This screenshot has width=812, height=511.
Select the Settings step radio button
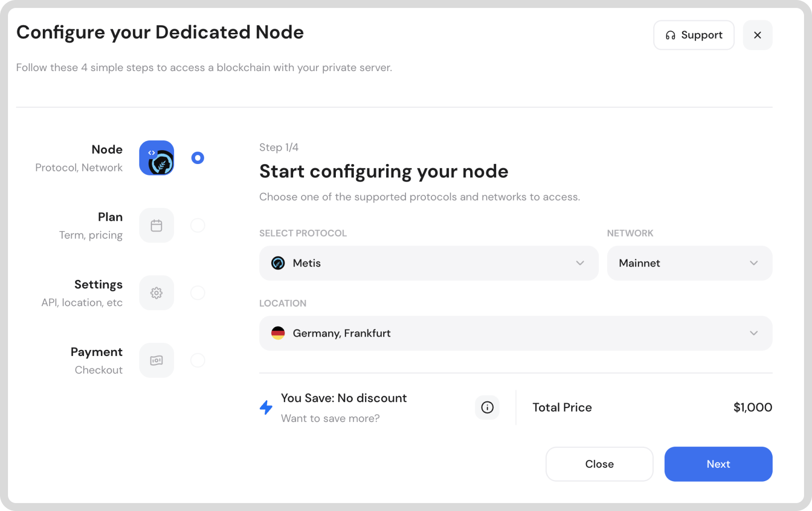click(198, 293)
